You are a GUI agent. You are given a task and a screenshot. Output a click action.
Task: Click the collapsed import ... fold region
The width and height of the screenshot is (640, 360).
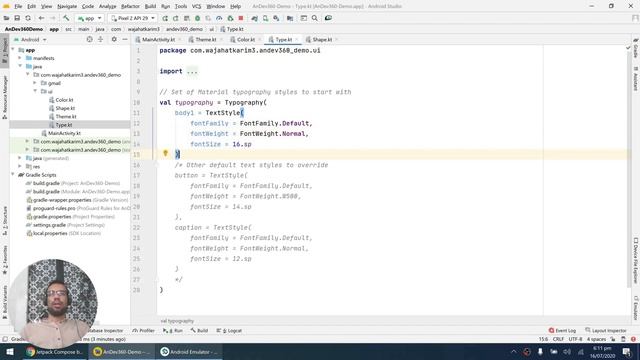(x=192, y=71)
